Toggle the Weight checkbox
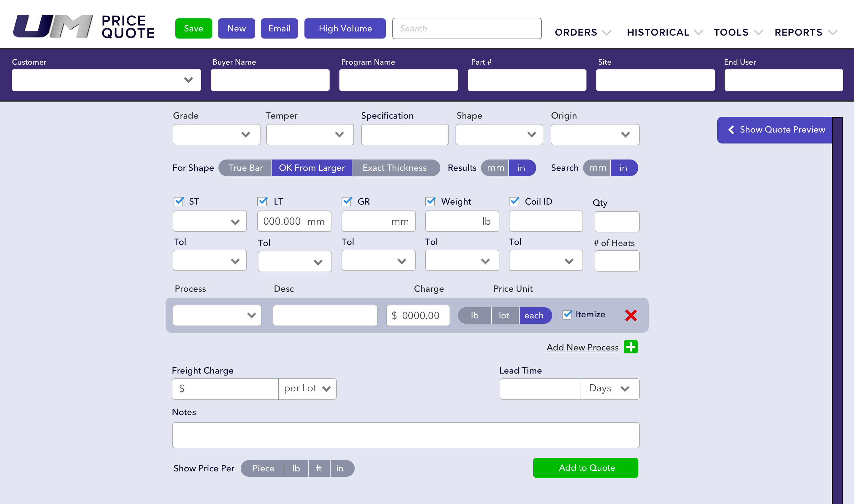The width and height of the screenshot is (854, 504). tap(430, 201)
